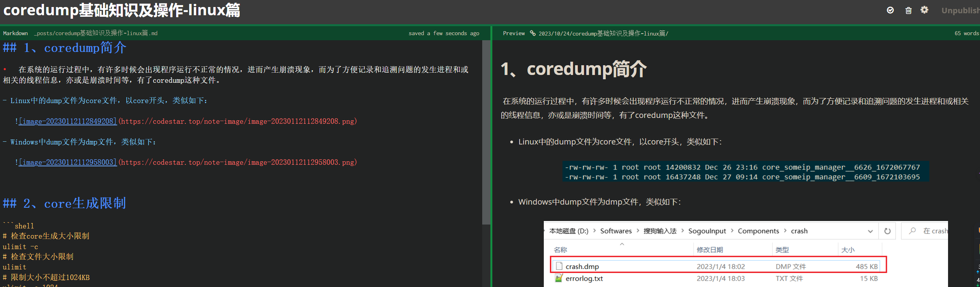980x287 pixels.
Task: Click the Markdown label in the editor header
Action: 16,34
